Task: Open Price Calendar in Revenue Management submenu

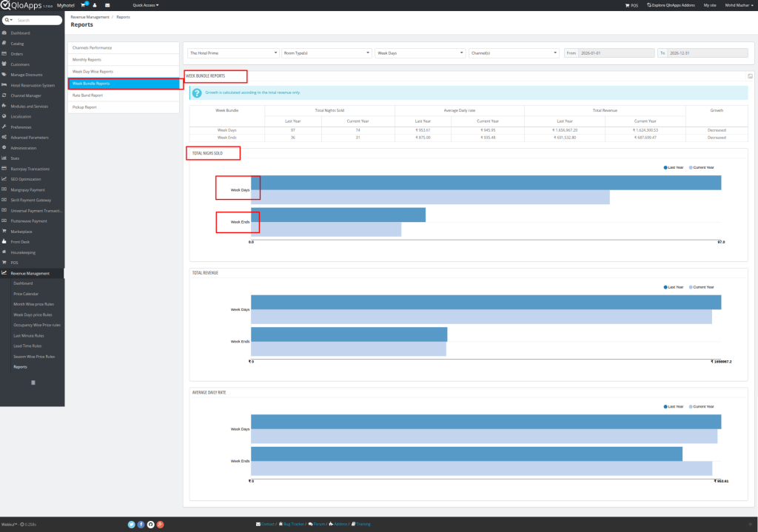Action: click(26, 294)
